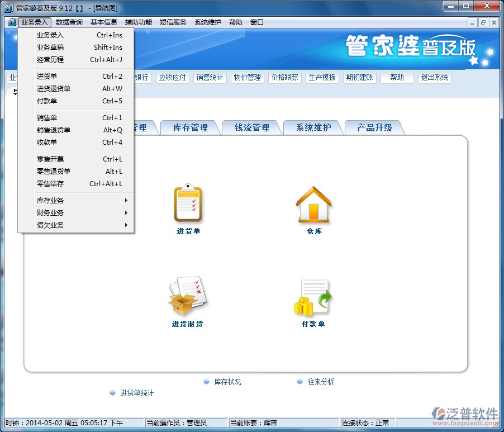Close the inner 导航图 child window

(x=494, y=22)
